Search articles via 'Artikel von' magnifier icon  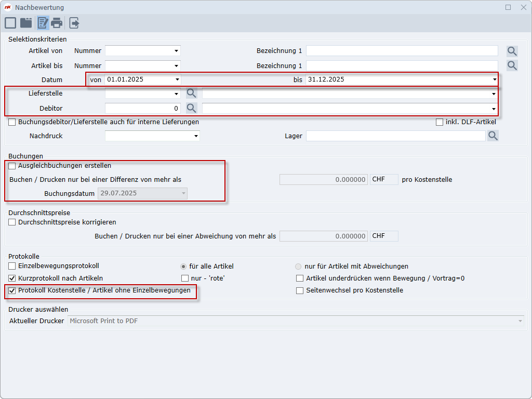pos(512,51)
